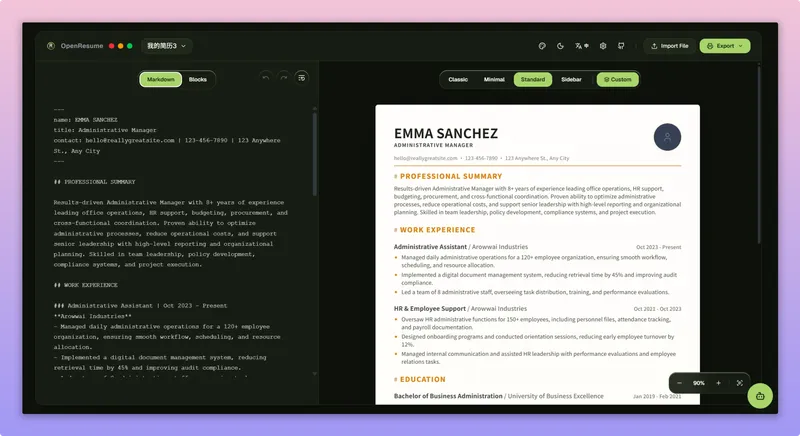The width and height of the screenshot is (800, 436).
Task: Select the Minimal template
Action: click(494, 80)
